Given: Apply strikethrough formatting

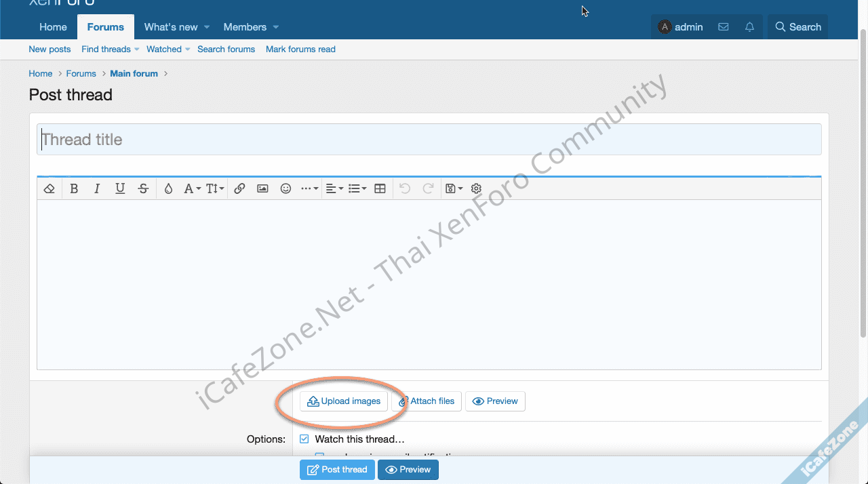Looking at the screenshot, I should click(x=143, y=189).
